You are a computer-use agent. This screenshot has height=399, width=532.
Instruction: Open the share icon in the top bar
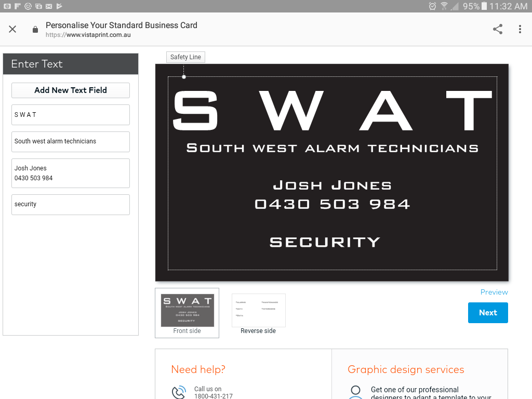[x=498, y=30]
